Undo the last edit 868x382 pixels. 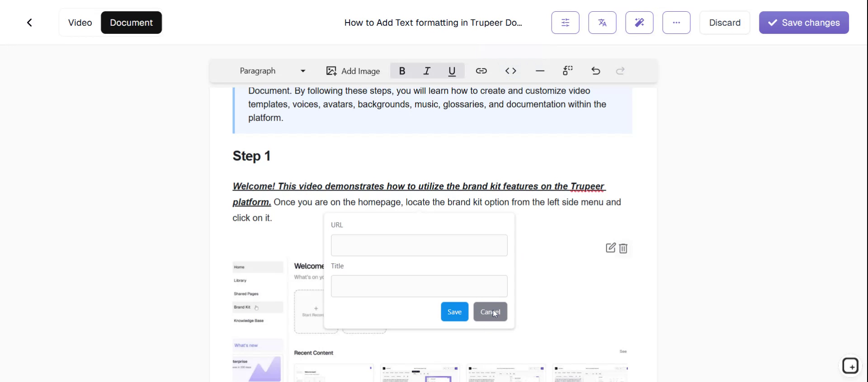click(x=595, y=71)
